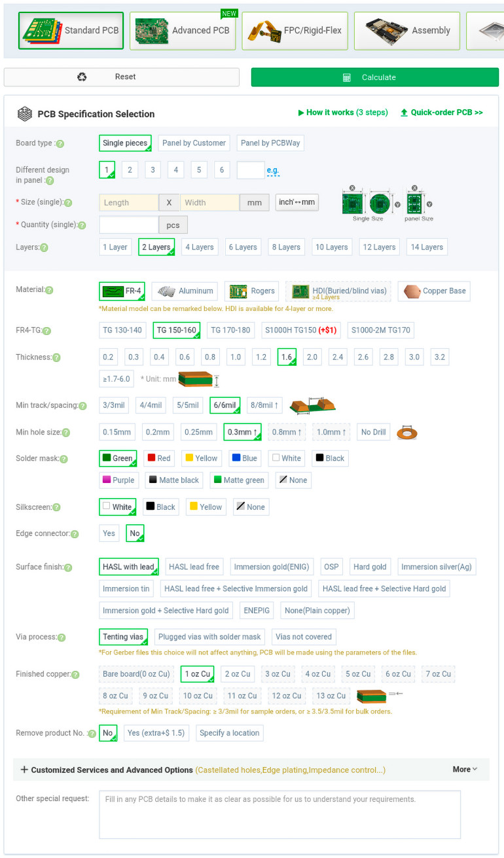Select Blue solder mask color
This screenshot has width=504, height=858.
244,458
